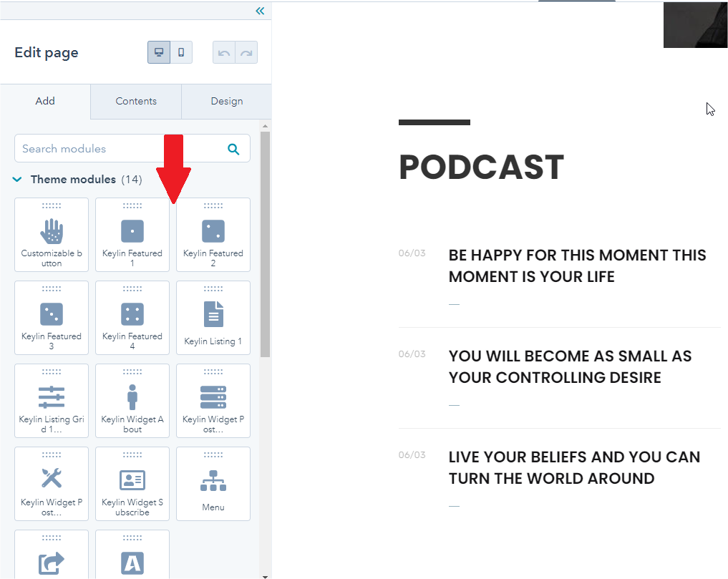Image resolution: width=728 pixels, height=579 pixels.
Task: Open the Contents tab
Action: (x=136, y=102)
